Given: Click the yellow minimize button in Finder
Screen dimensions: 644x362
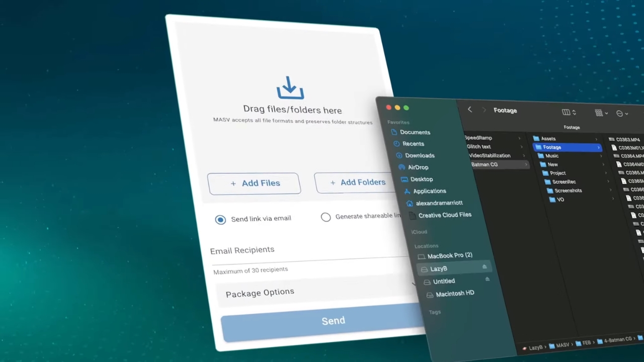Looking at the screenshot, I should click(x=397, y=108).
